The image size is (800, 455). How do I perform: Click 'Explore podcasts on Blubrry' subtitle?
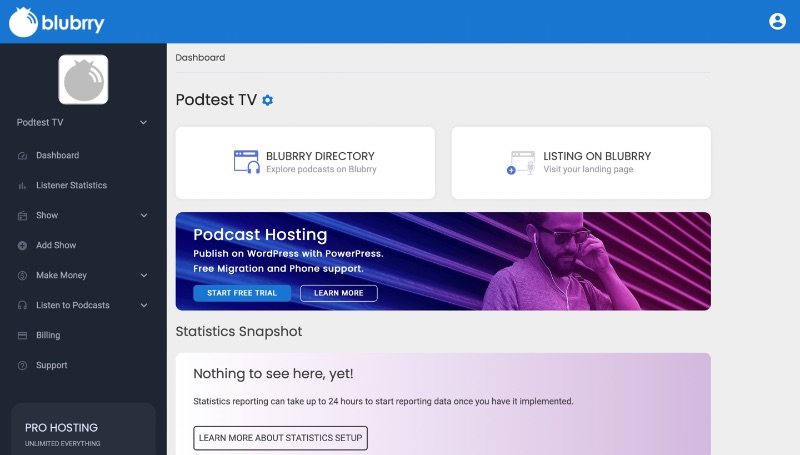321,169
